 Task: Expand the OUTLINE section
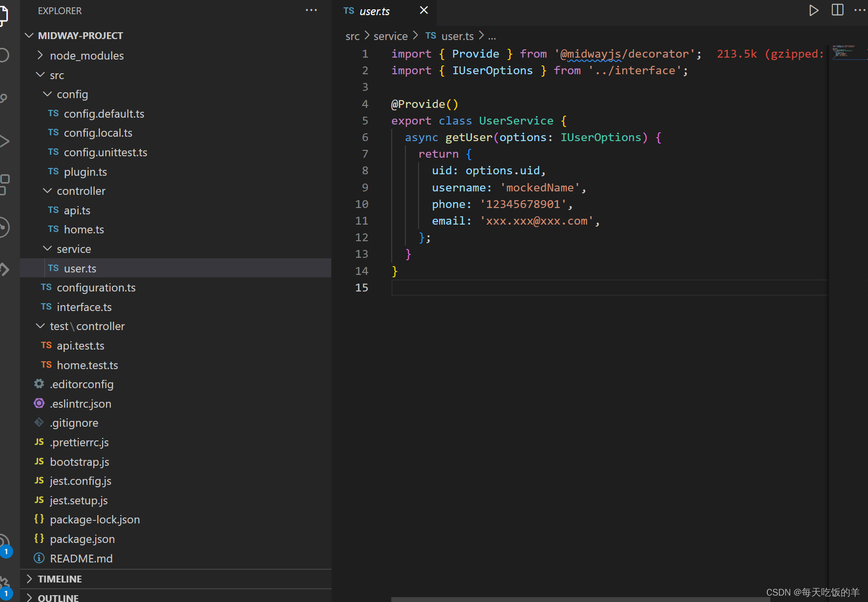coord(59,597)
